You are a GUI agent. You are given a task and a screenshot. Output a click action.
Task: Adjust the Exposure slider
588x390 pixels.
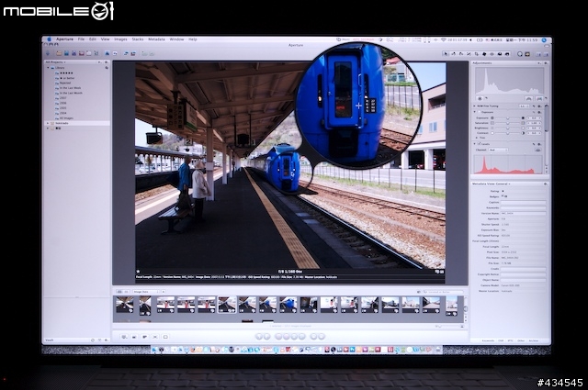[x=508, y=118]
